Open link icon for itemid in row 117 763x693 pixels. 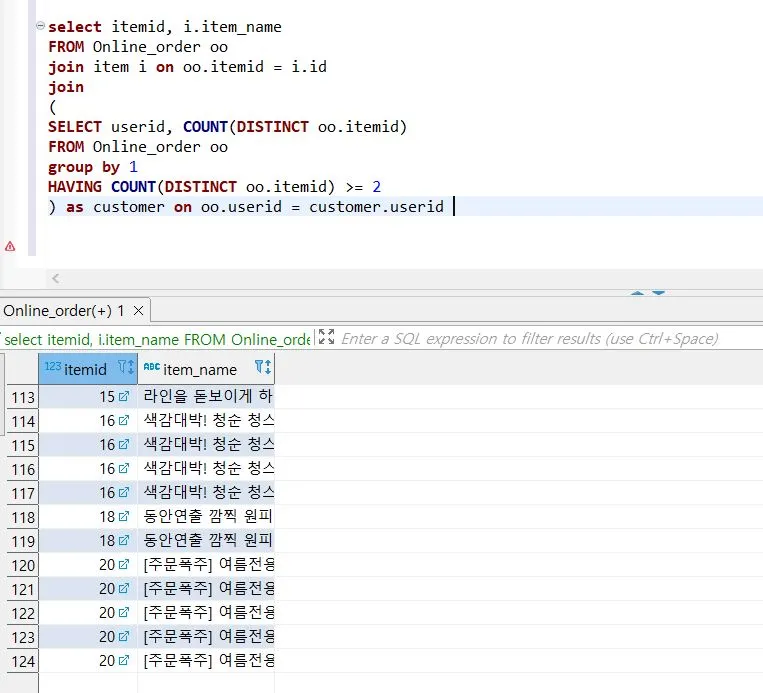click(124, 492)
